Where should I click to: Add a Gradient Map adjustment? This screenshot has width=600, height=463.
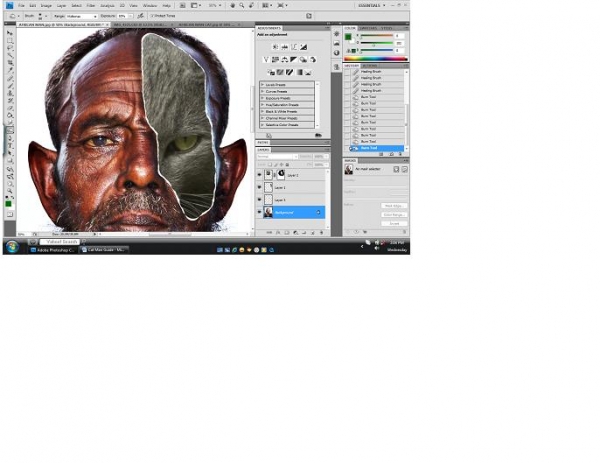[299, 72]
